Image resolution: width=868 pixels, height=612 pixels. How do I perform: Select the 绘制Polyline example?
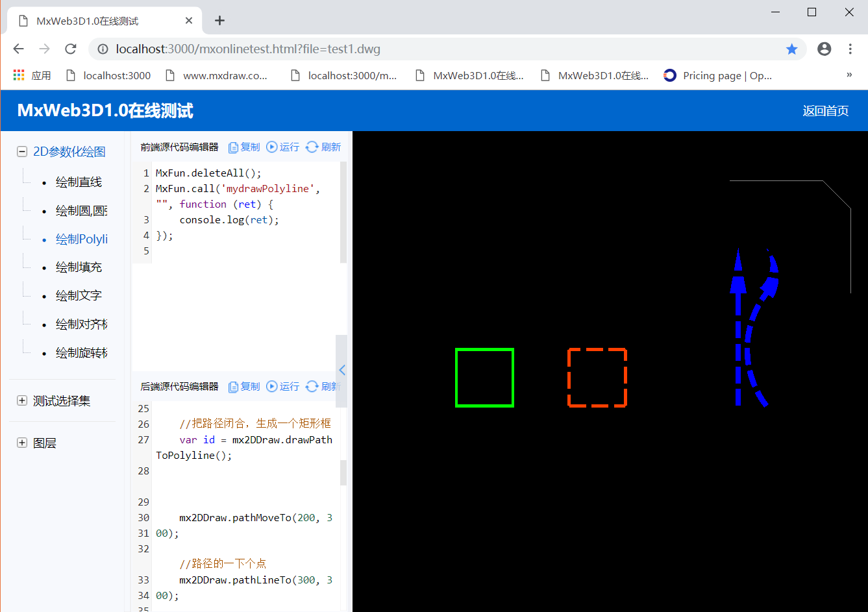pos(82,239)
